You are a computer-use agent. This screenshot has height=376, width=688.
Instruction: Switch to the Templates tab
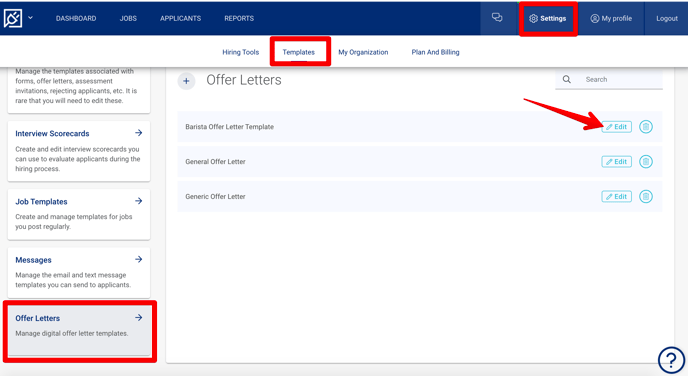[299, 52]
